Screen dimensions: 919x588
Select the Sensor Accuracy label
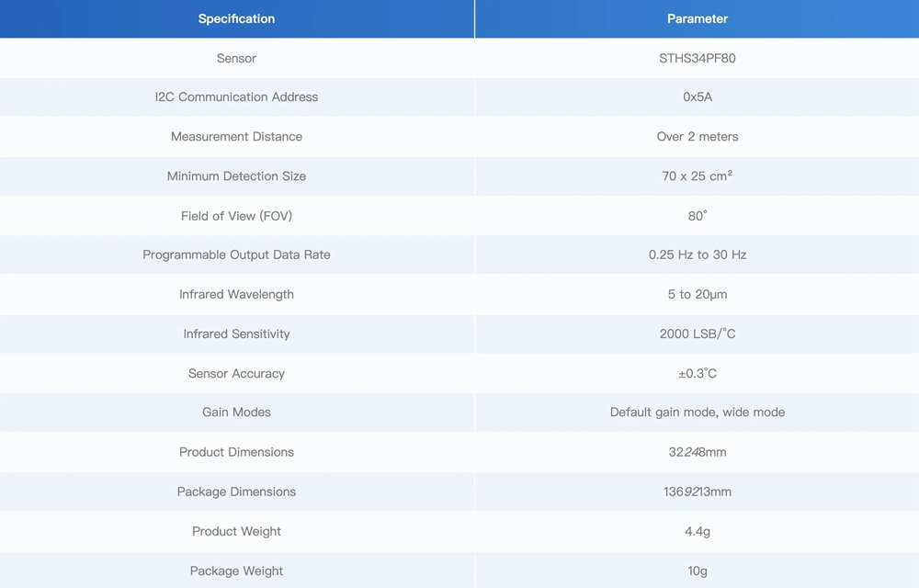236,374
